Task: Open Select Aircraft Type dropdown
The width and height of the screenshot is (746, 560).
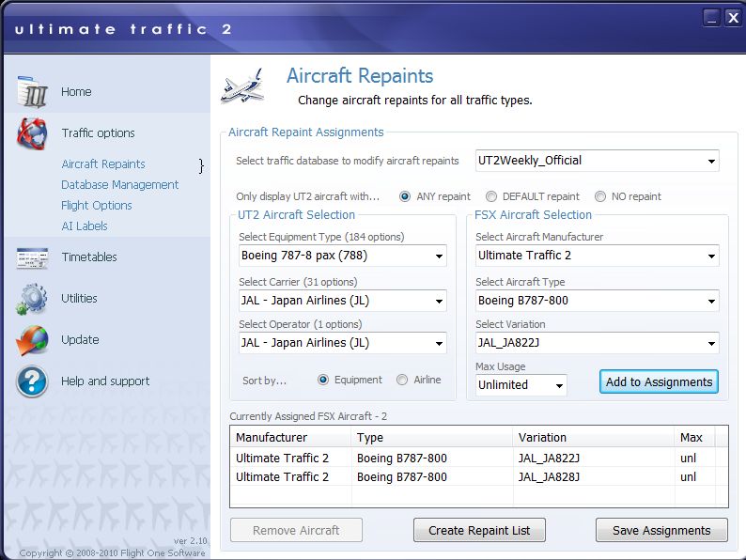Action: point(598,301)
